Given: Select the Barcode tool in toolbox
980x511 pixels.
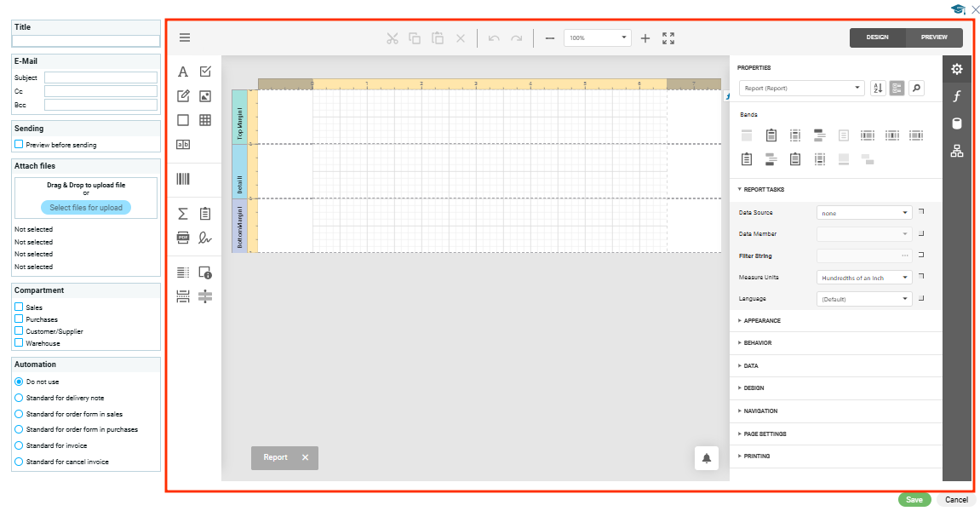Looking at the screenshot, I should click(183, 179).
